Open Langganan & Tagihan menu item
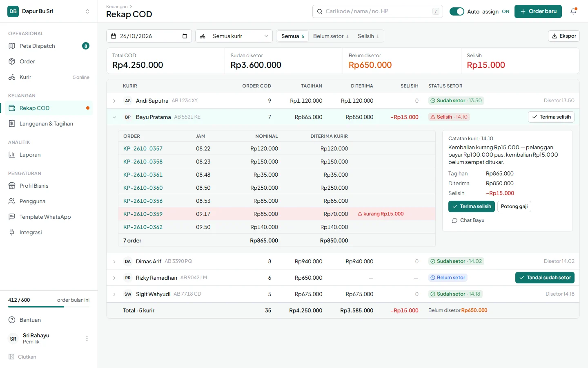The width and height of the screenshot is (588, 368). 49,123
